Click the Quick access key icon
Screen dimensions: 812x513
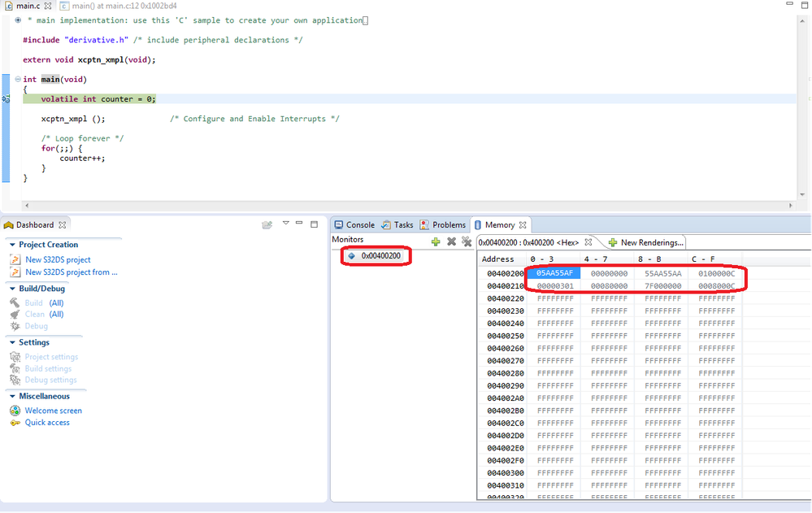coord(15,422)
